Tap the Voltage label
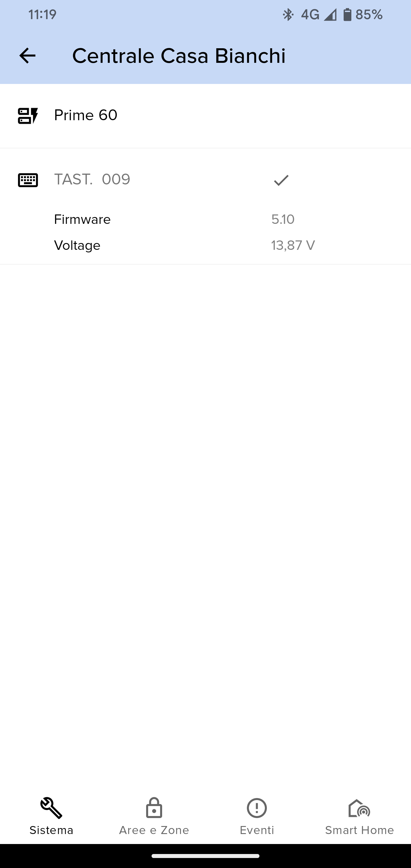This screenshot has width=411, height=868. pos(77,245)
